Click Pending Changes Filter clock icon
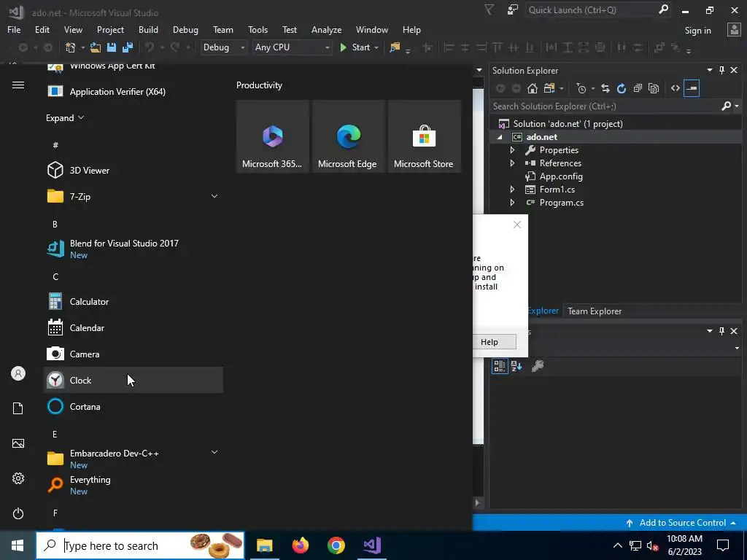Viewport: 747px width, 560px height. [581, 88]
